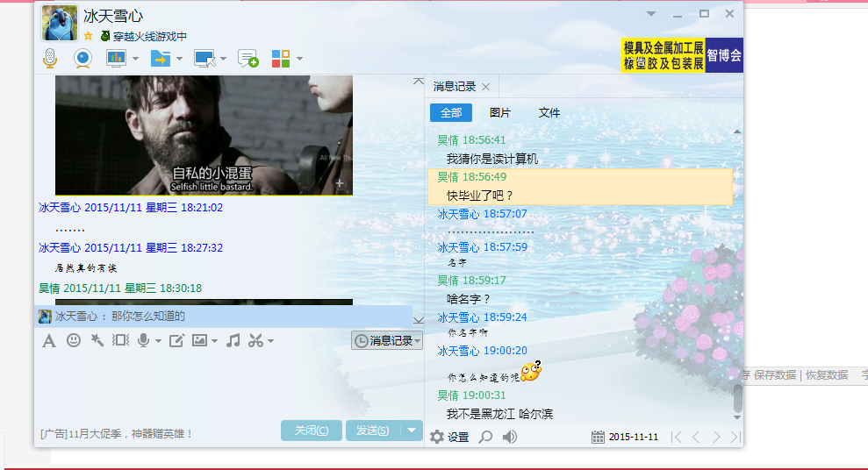The width and height of the screenshot is (868, 470).
Task: Expand the presentation demo dropdown arrow
Action: 136,59
